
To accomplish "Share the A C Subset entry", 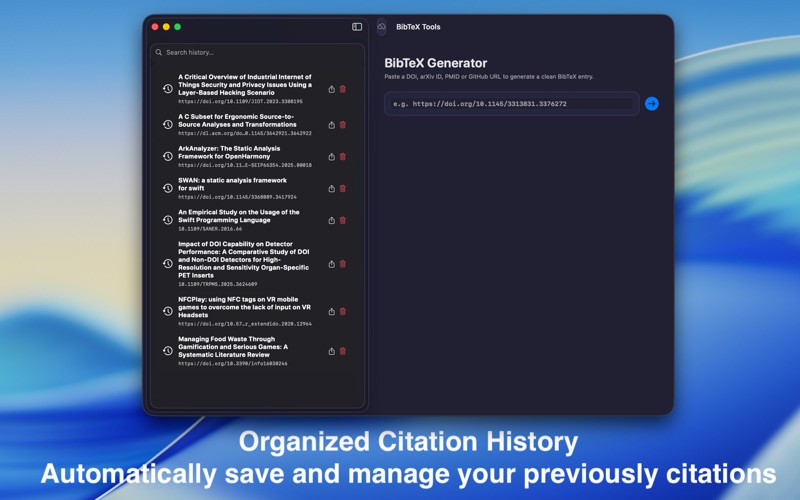I will tap(332, 125).
